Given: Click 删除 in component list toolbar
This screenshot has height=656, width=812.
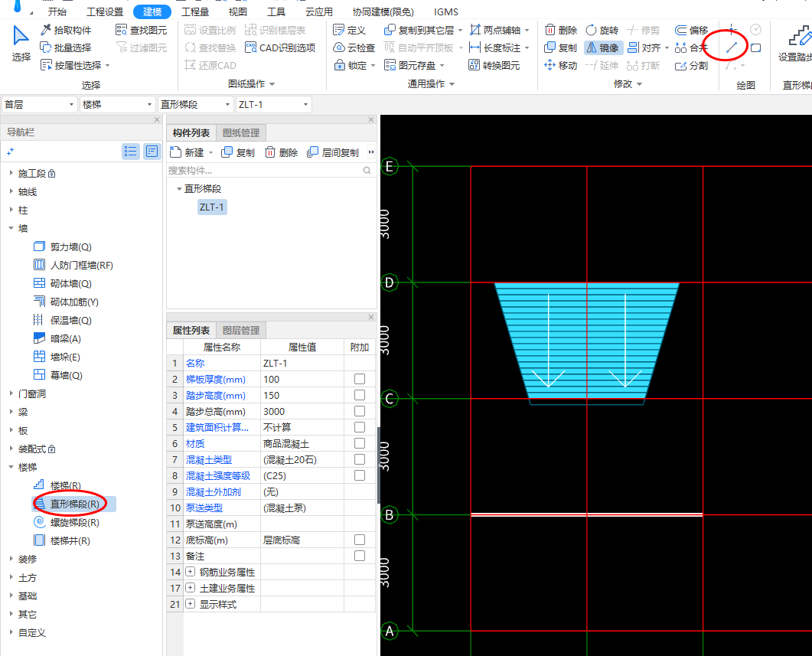Looking at the screenshot, I should coord(281,152).
